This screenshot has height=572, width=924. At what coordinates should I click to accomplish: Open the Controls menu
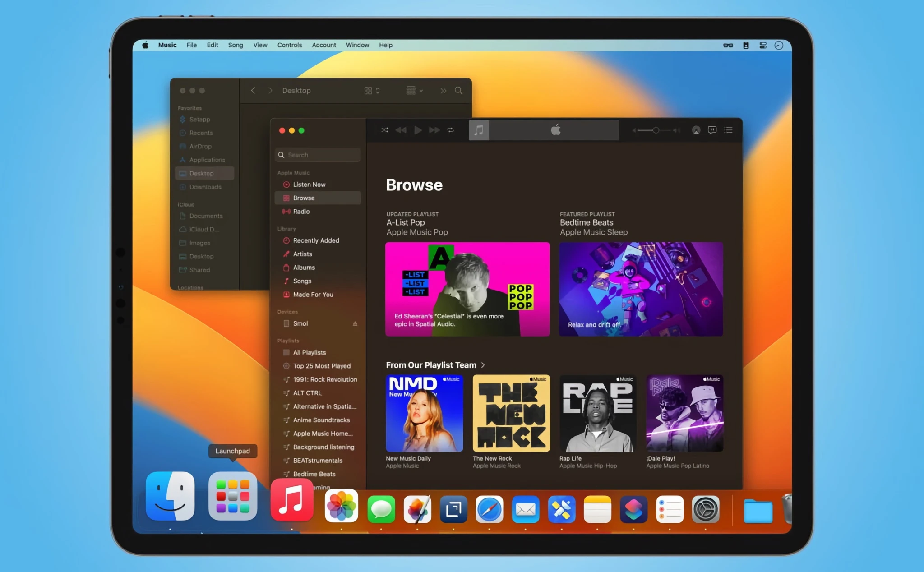290,45
